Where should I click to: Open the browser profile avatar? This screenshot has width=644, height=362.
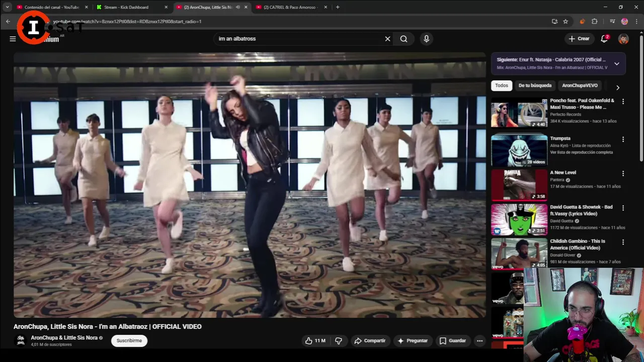pyautogui.click(x=624, y=21)
